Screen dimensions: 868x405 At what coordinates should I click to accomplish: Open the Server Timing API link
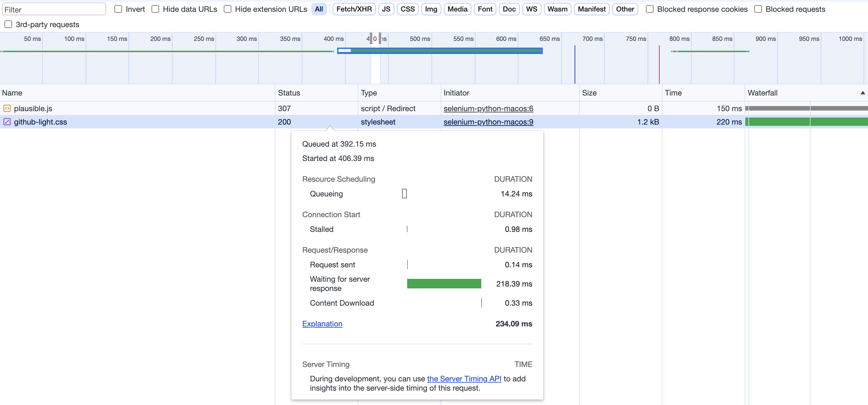click(464, 378)
